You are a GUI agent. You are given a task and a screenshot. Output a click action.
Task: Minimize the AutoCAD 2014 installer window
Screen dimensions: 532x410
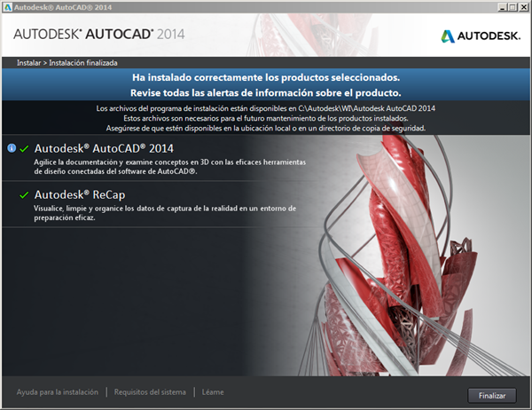click(x=503, y=7)
